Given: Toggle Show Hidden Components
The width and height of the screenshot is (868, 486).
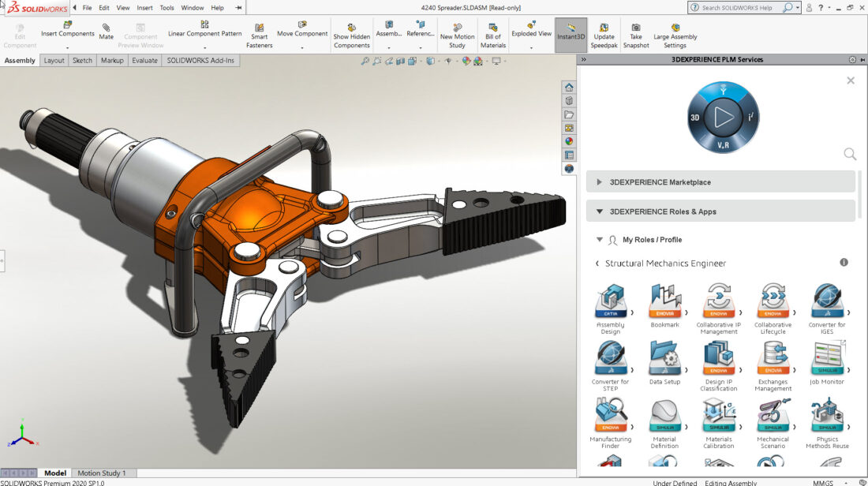Looking at the screenshot, I should click(351, 36).
